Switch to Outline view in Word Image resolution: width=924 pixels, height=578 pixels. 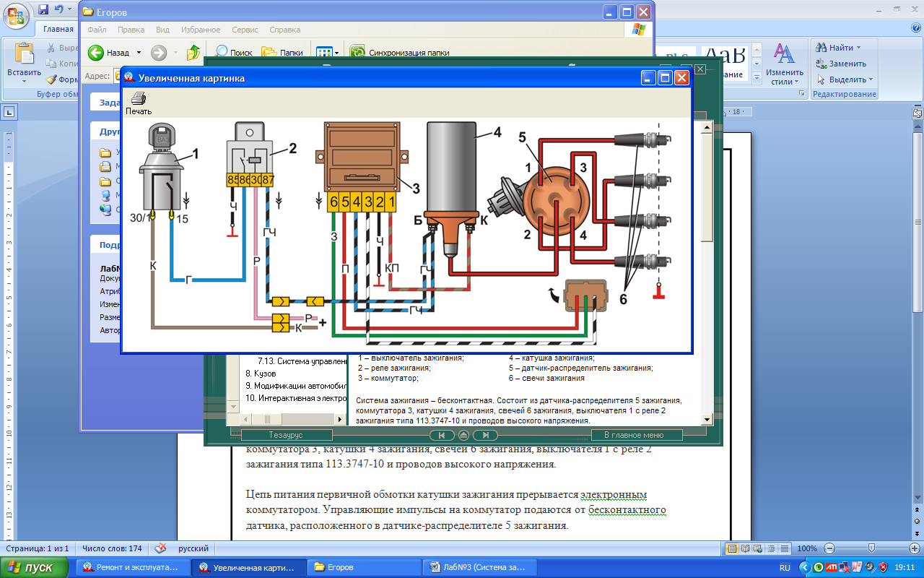pos(771,548)
